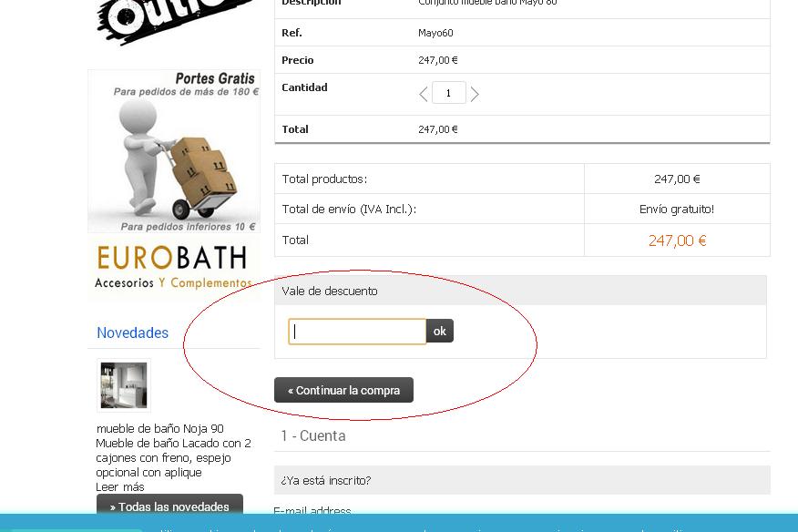Screen dimensions: 798x532
Task: Increase quantity with the right arrow
Action: [475, 94]
